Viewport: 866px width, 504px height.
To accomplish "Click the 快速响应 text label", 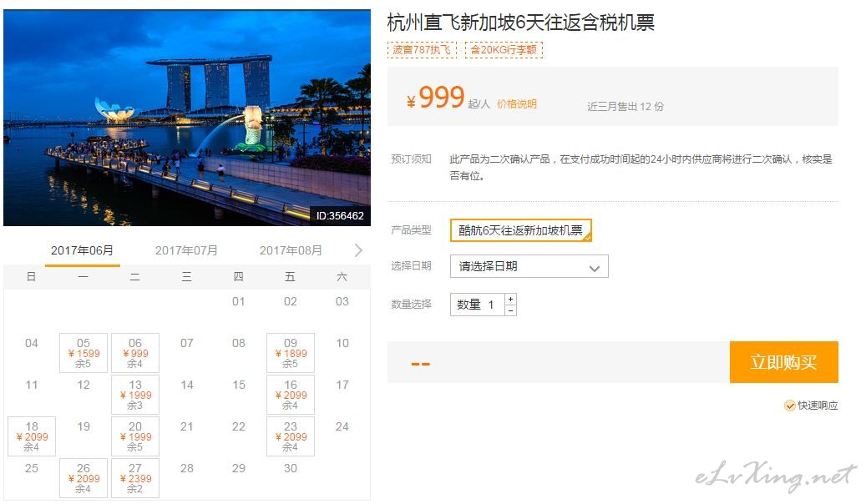I will point(818,406).
